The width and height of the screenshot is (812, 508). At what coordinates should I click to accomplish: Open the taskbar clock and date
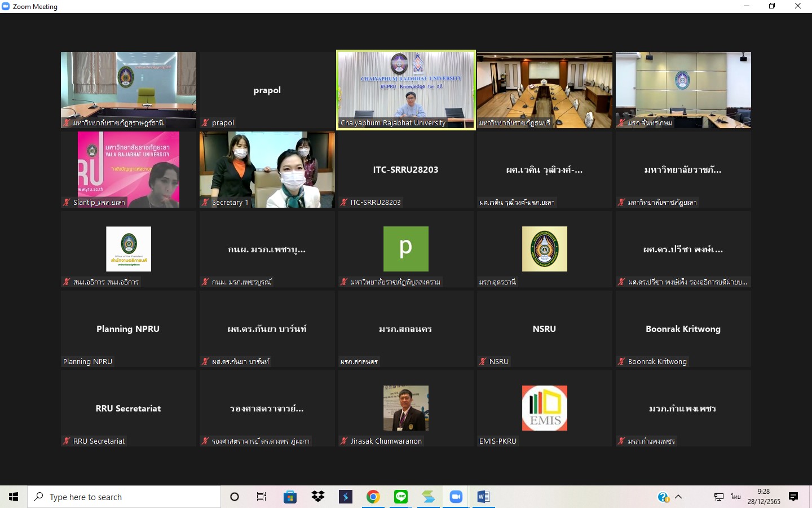coord(764,497)
